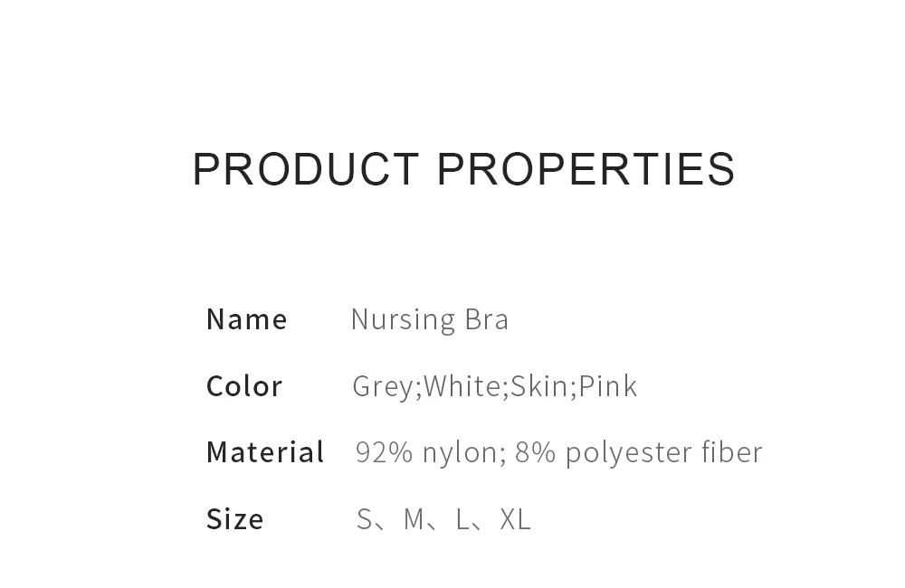Click the Size label

coord(234,519)
